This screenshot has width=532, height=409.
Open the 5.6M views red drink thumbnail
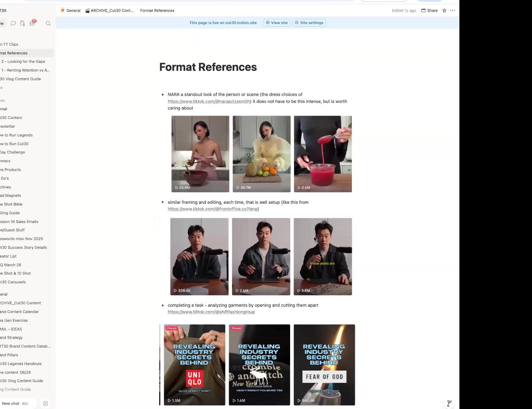(x=323, y=154)
